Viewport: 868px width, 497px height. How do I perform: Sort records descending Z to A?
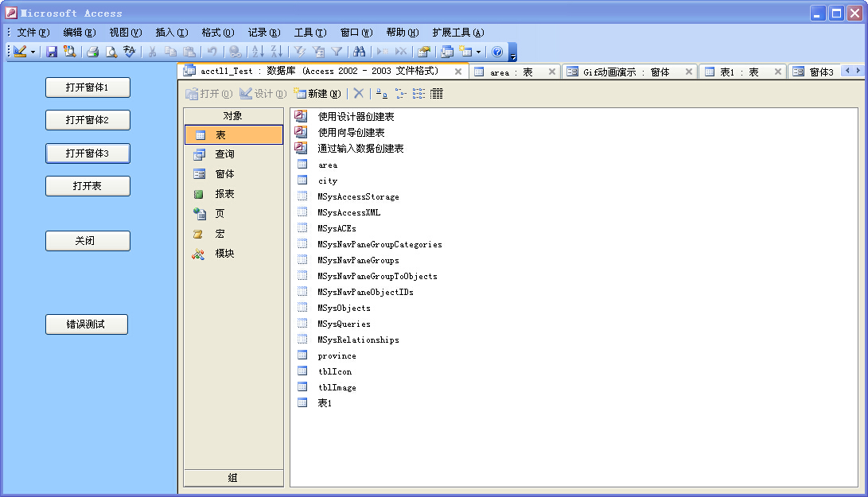click(x=277, y=52)
